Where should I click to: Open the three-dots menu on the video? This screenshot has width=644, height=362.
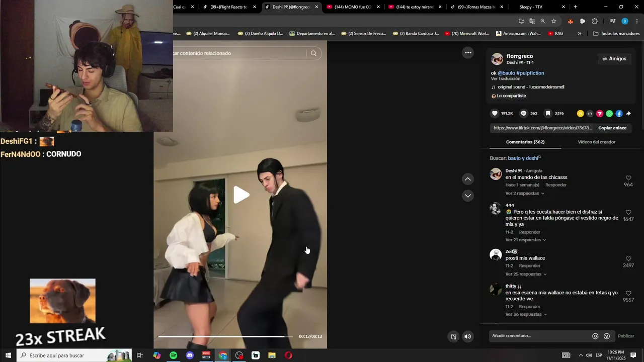point(468,52)
